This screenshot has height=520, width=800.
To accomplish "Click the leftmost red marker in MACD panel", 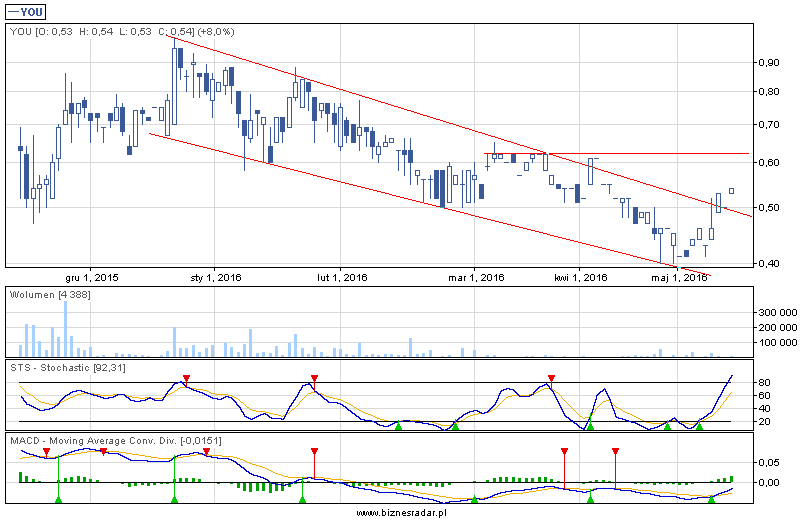I will point(46,451).
